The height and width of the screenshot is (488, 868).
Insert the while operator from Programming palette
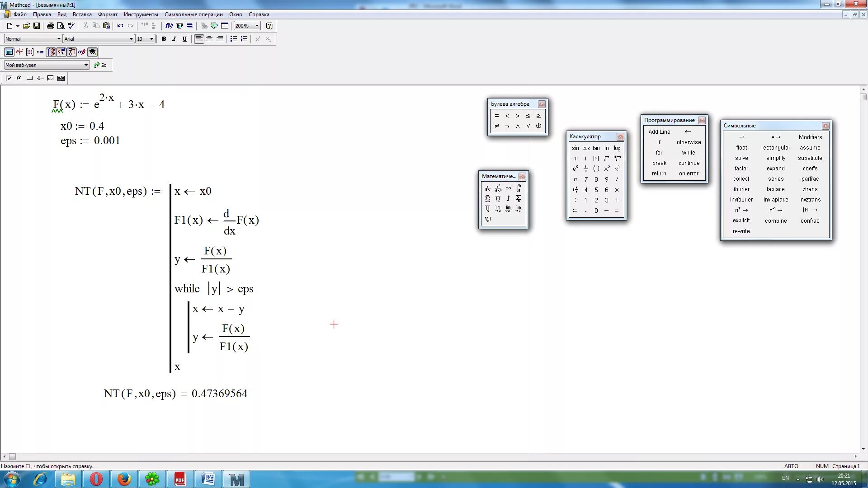coord(689,153)
